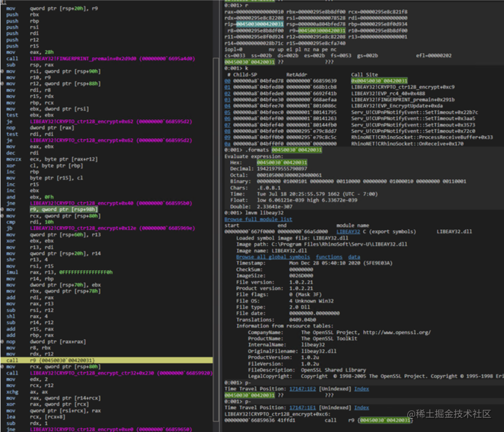Open stack frame 08 link
The image size is (504, 432).
(x=227, y=131)
